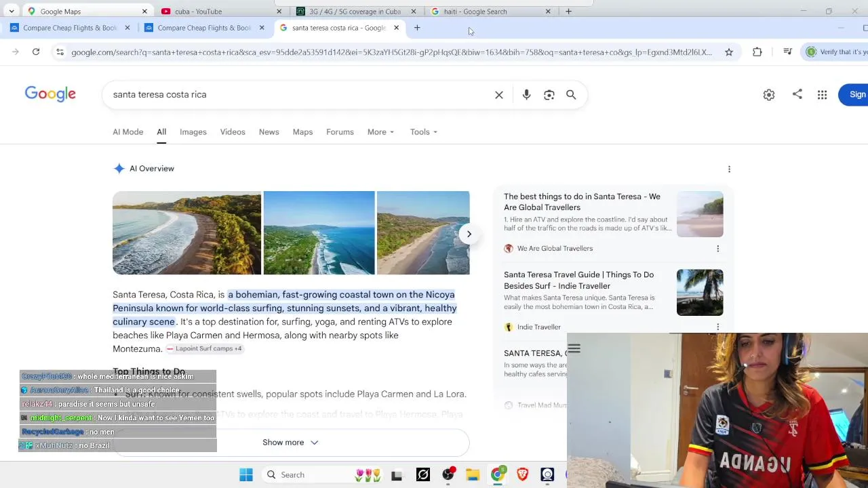This screenshot has width=868, height=488.
Task: Submit search with magnifying glass icon
Action: pos(571,95)
